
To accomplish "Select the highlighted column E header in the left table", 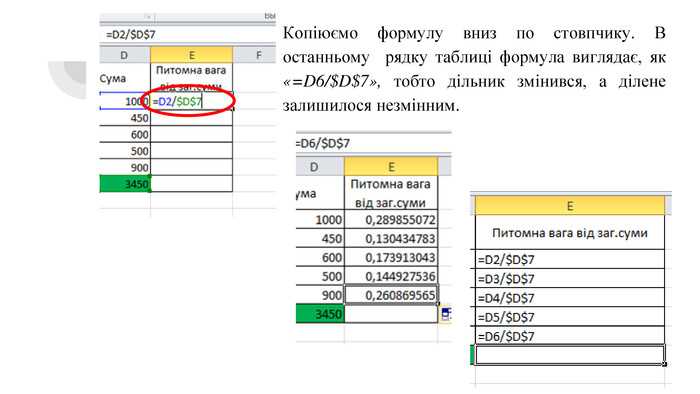I will [x=192, y=55].
